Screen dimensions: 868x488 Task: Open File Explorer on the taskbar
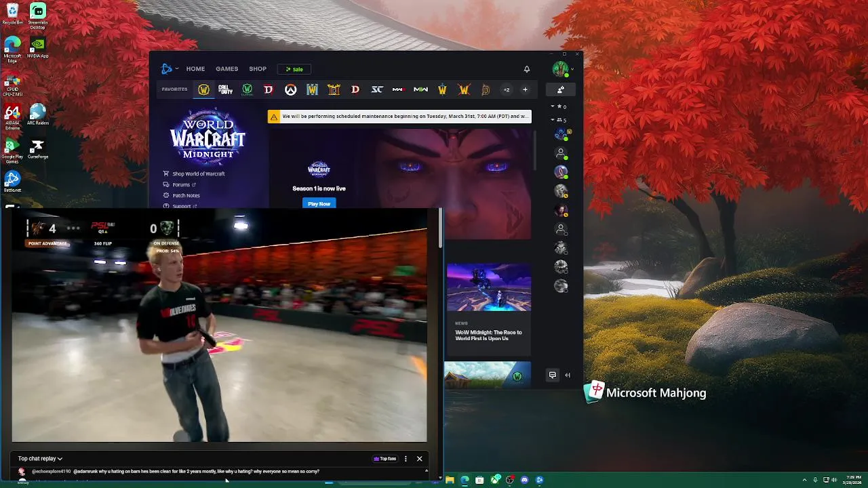(x=450, y=480)
